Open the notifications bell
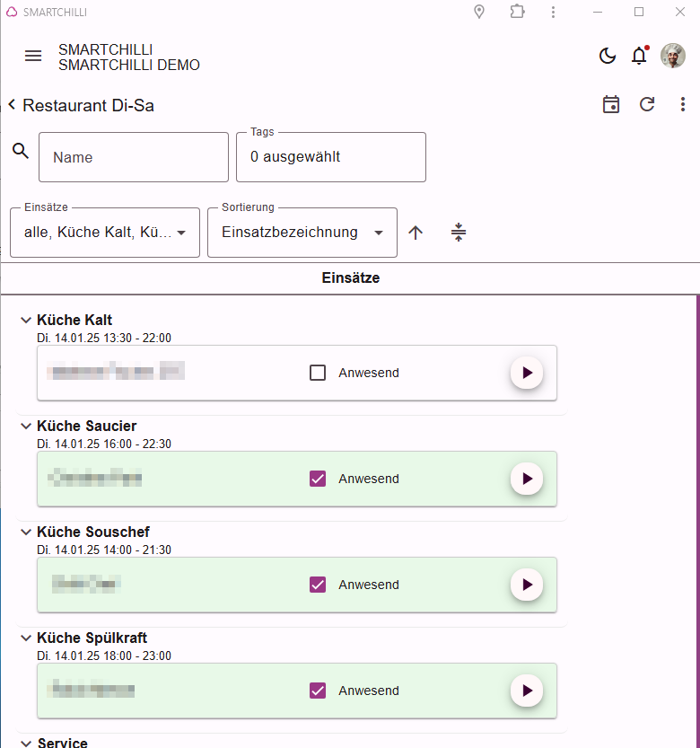Screen dimensions: 700x748 tap(639, 56)
